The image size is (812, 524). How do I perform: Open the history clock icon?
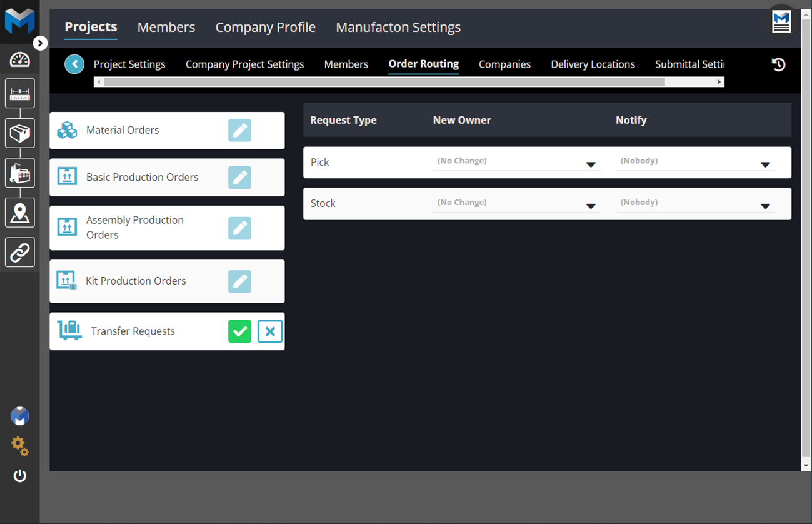(x=778, y=64)
